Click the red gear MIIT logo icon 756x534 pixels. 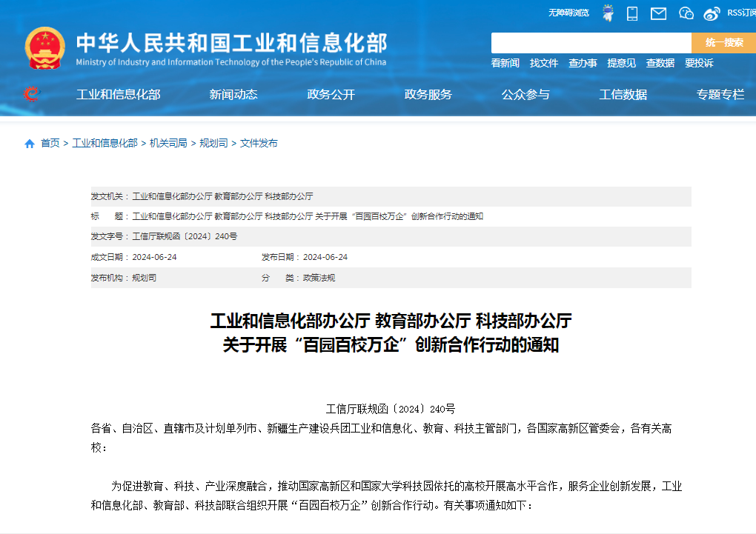[x=31, y=94]
